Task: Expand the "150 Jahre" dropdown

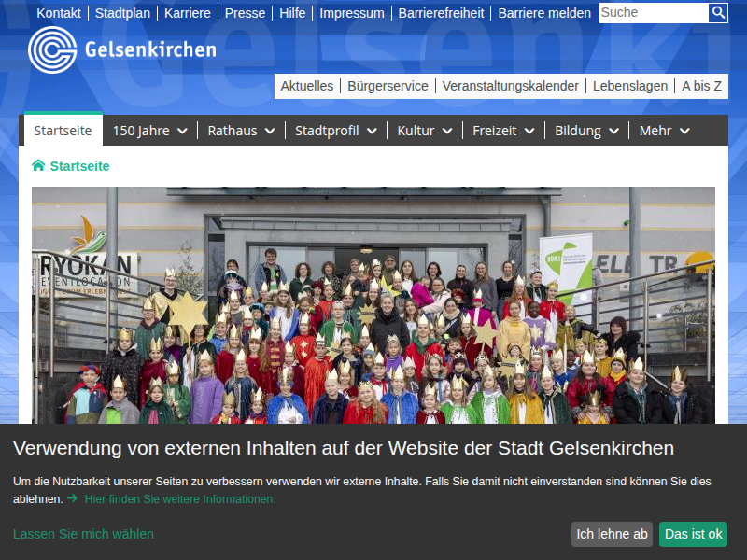Action: tap(148, 131)
